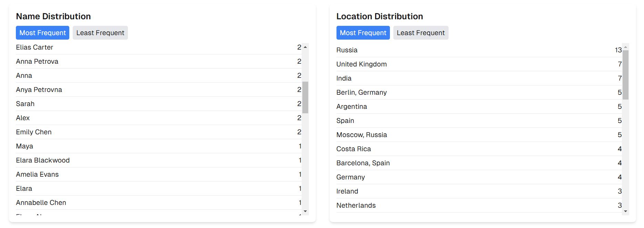644x228 pixels.
Task: Click the Name Distribution scrollbar thumb
Action: 305,97
